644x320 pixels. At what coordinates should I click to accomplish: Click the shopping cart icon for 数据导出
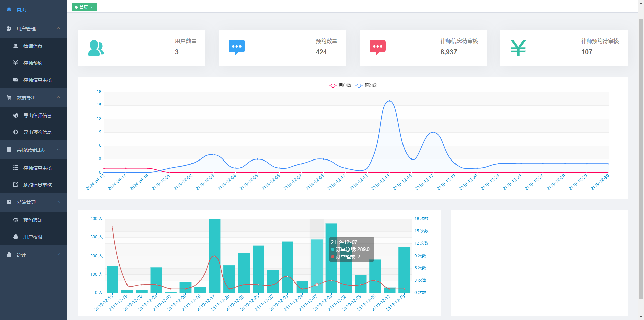coord(9,97)
